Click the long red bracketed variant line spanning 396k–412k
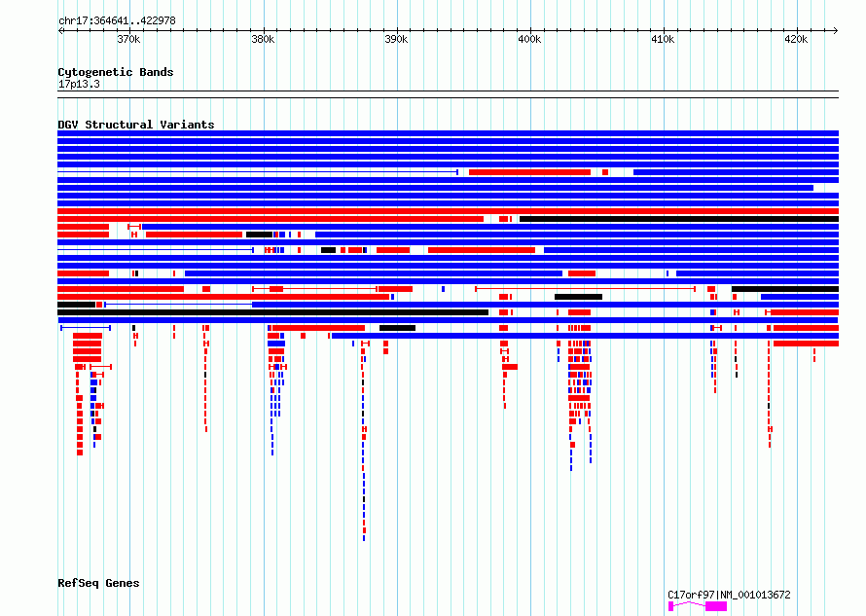Viewport: 866px width, 616px height. click(x=585, y=289)
